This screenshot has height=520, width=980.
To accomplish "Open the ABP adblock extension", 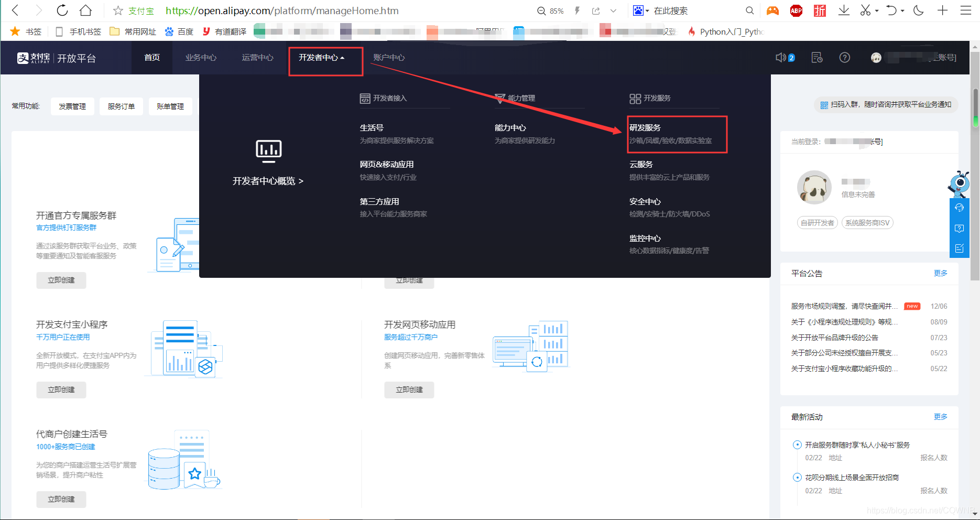I will 796,10.
